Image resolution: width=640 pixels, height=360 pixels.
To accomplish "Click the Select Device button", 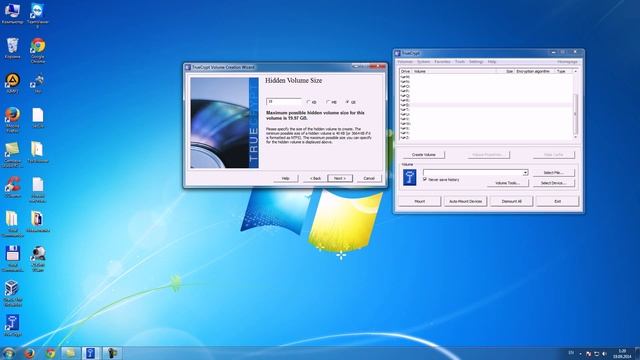I will coord(553,183).
